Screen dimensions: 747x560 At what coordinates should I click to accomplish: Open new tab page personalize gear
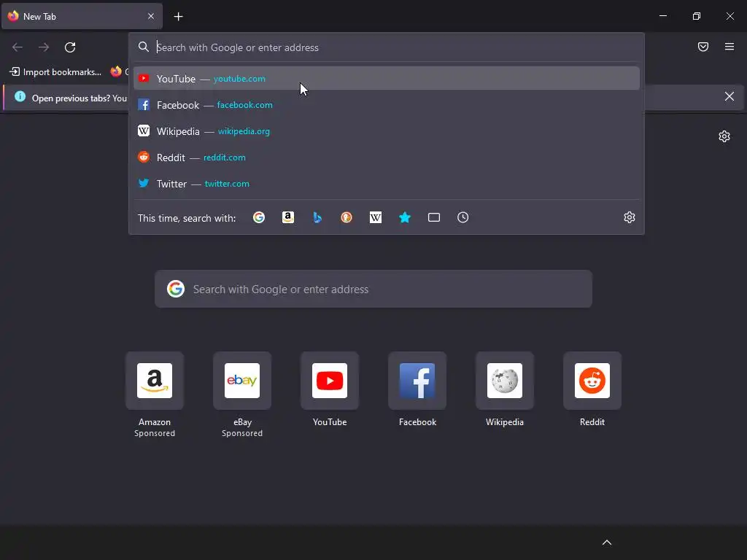[x=724, y=136]
